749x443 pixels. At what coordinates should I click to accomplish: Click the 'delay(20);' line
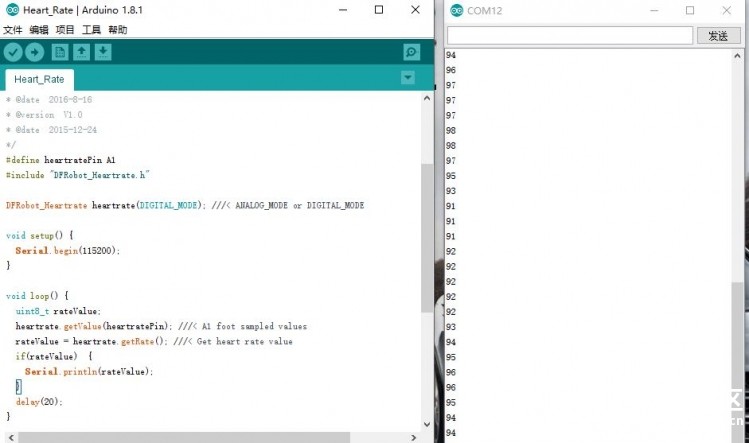39,402
